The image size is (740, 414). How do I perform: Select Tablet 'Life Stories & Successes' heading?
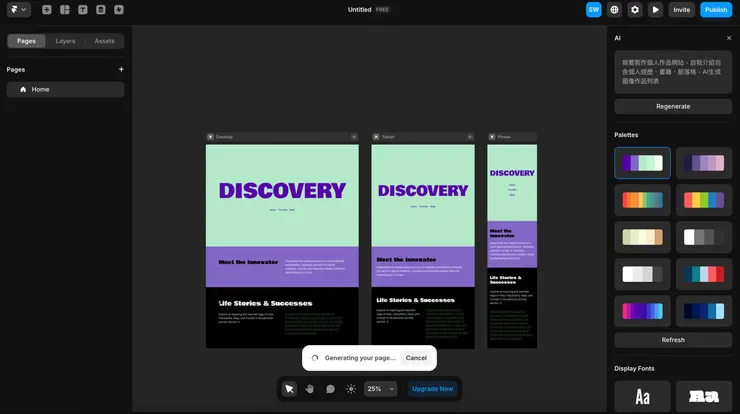(415, 300)
